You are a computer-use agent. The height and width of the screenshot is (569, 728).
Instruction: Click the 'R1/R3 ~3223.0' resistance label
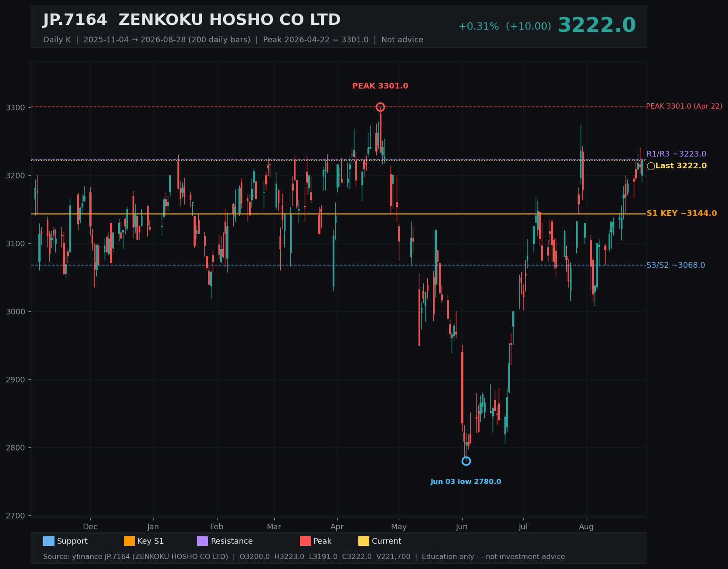coord(676,154)
